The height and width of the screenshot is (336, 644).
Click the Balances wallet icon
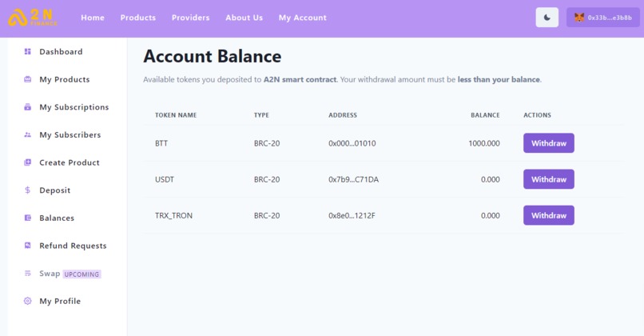tap(27, 218)
